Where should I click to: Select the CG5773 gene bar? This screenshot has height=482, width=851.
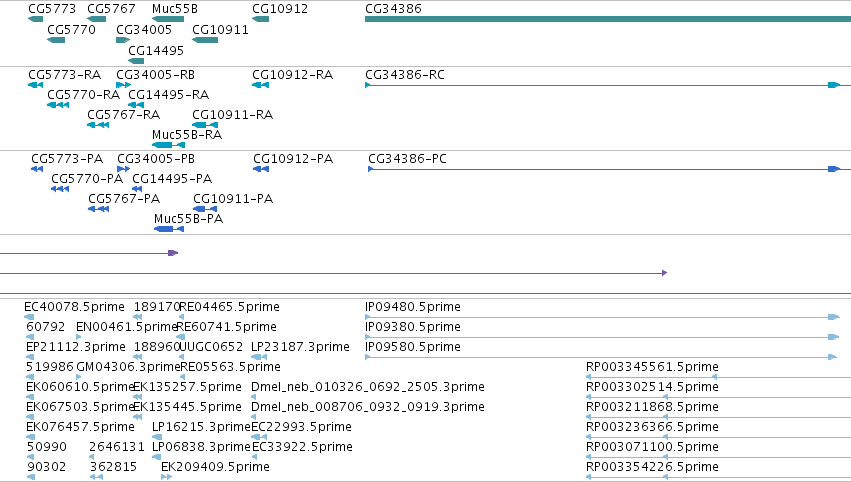[x=35, y=19]
